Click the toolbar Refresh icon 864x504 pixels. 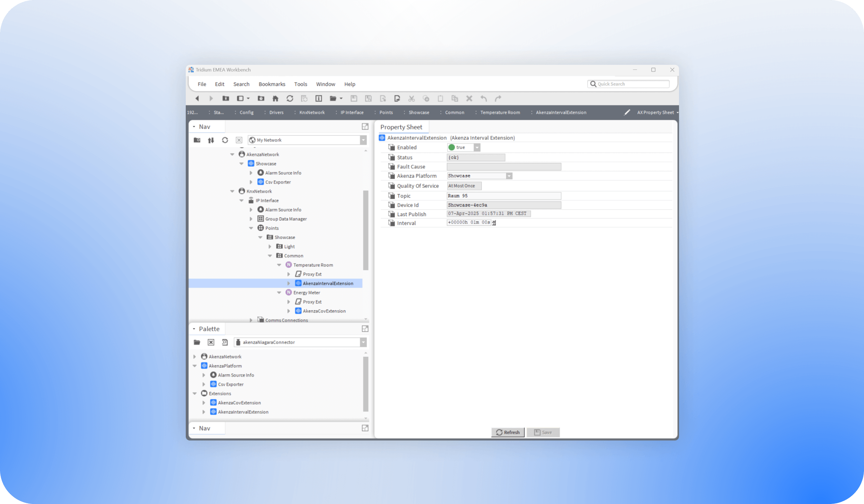[290, 98]
